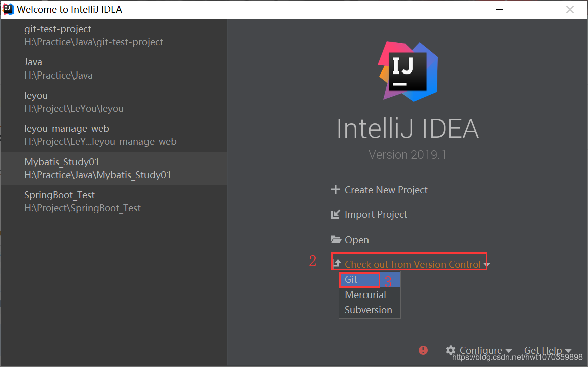Open recent project leyou
The width and height of the screenshot is (588, 367).
click(x=114, y=102)
